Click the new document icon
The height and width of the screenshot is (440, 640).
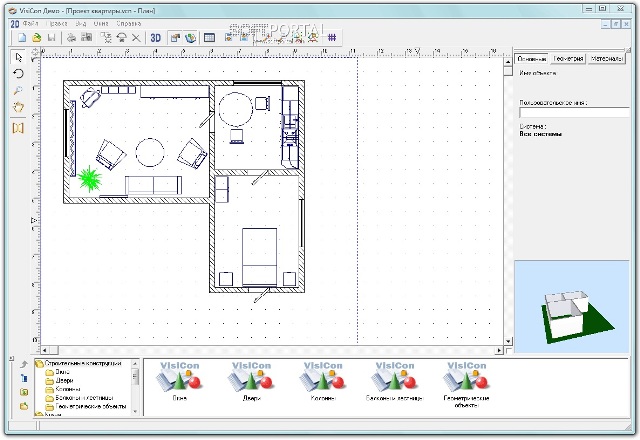tap(21, 38)
